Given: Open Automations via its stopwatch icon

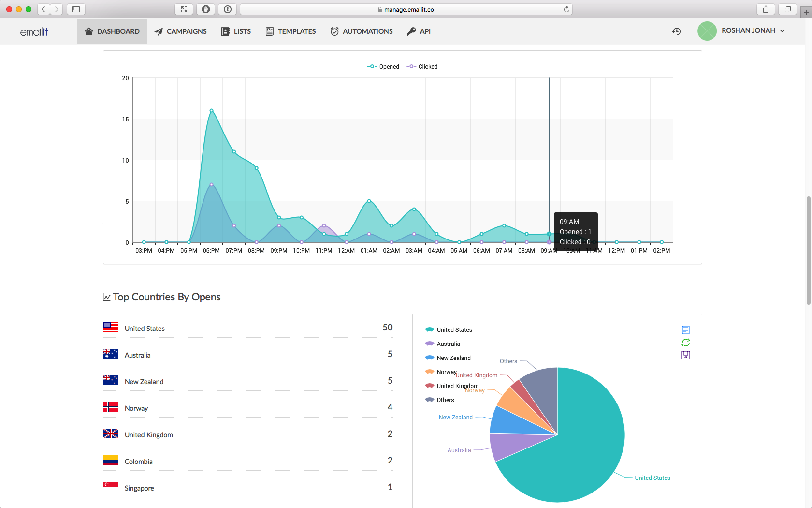Looking at the screenshot, I should point(334,31).
